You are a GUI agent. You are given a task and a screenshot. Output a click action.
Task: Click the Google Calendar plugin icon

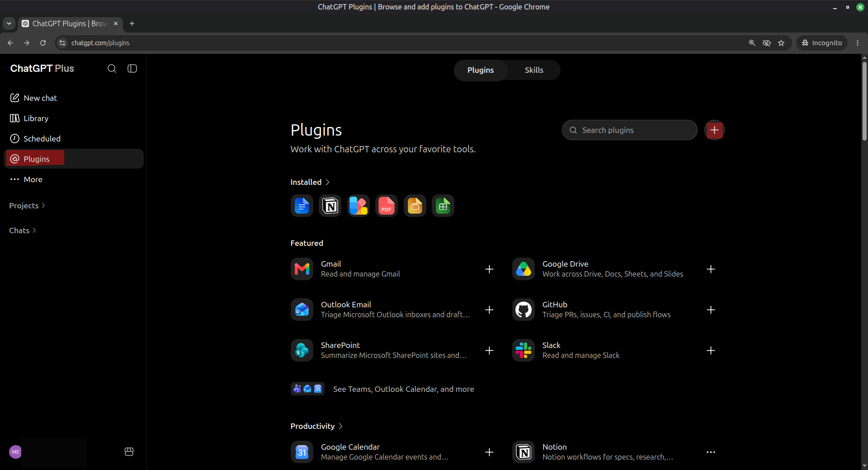(302, 452)
